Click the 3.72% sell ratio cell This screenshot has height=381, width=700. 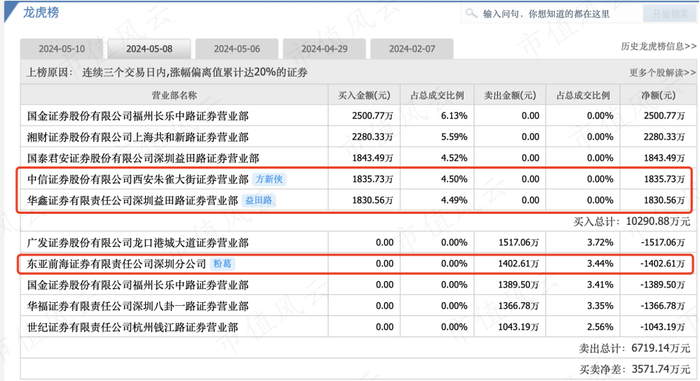click(600, 243)
